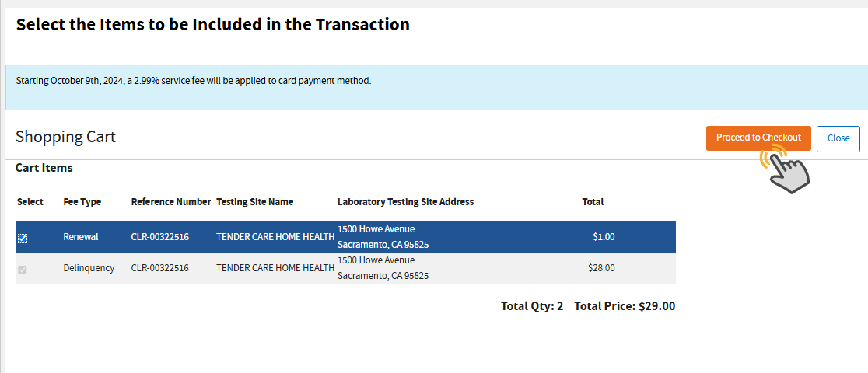Screen dimensions: 868x373
Task: Select the Delinquency fee type cell
Action: coord(89,268)
